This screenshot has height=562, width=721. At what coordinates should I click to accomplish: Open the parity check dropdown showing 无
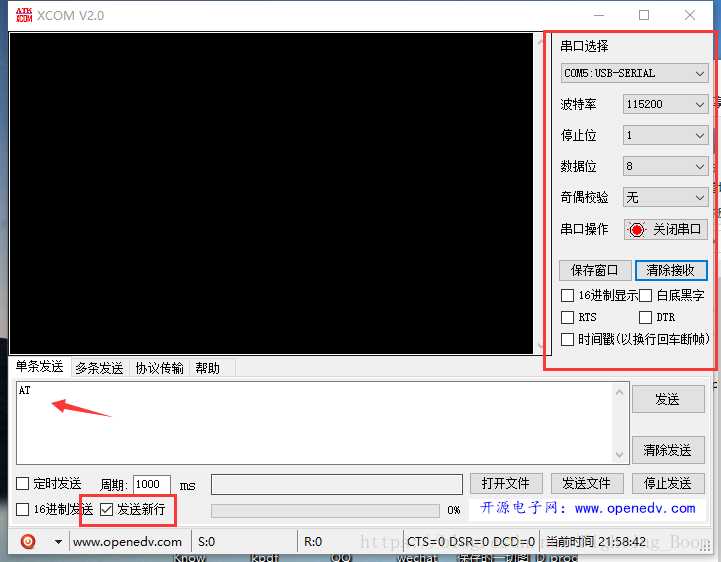coord(665,197)
